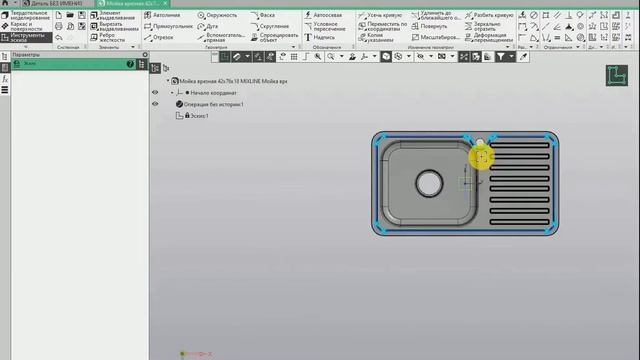Toggle the perpendicular constraint icon
640x360 pixels.
(569, 15)
